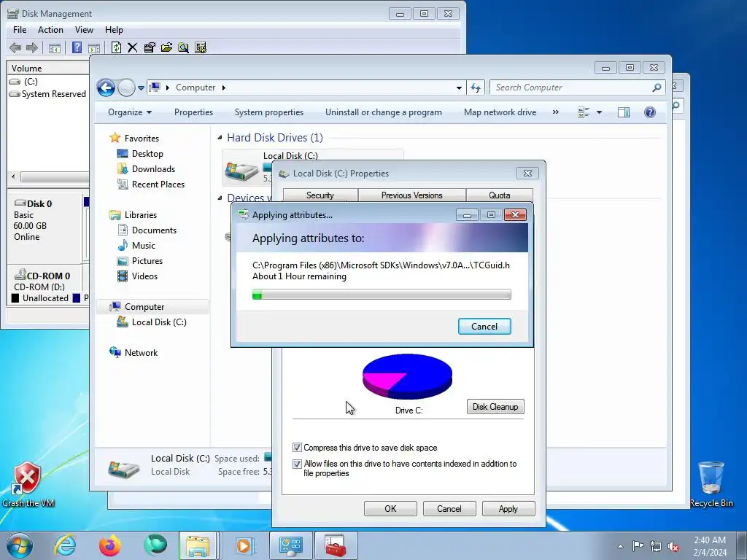Collapse the Hard Disk Drives group

coord(220,138)
